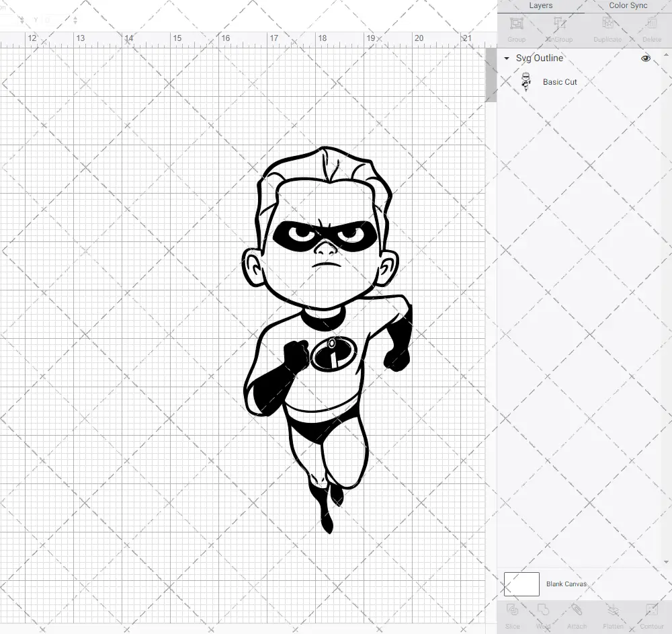Use the Attach tool
The width and height of the screenshot is (672, 634).
(577, 615)
